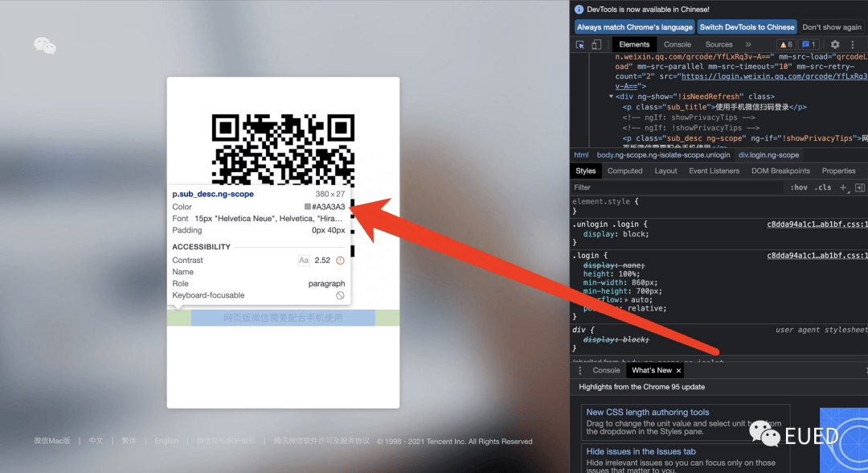Open Hide issues in the Issues tab link

click(x=641, y=451)
